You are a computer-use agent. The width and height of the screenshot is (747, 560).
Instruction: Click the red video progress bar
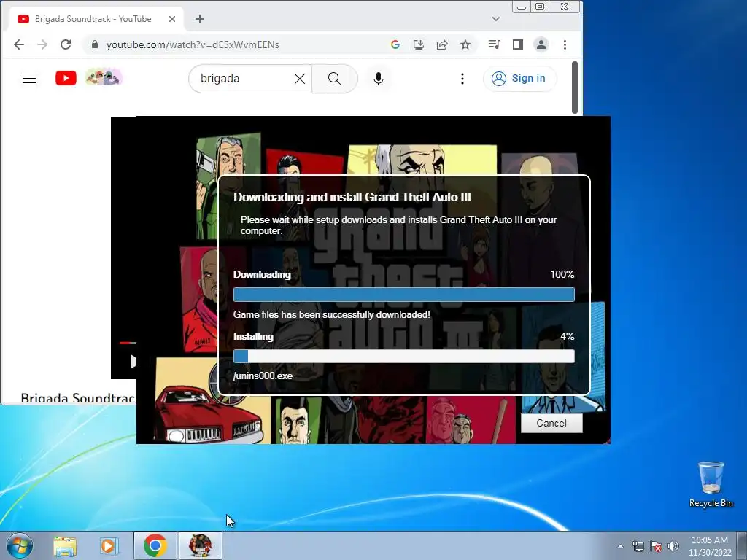128,343
